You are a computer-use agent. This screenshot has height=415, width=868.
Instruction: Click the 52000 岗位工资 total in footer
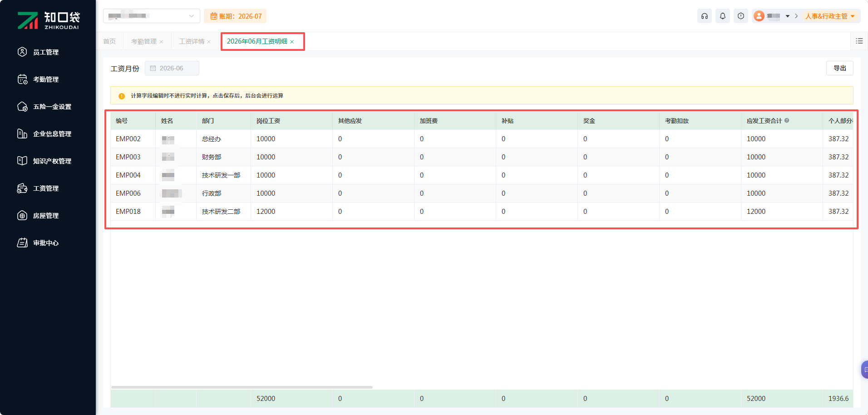(266, 399)
